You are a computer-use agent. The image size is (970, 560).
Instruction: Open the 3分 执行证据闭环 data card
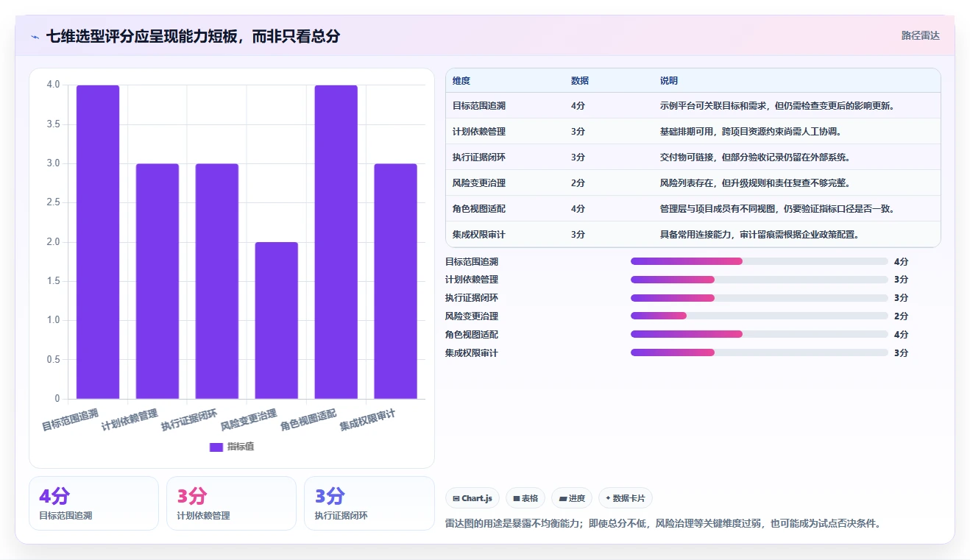click(369, 503)
